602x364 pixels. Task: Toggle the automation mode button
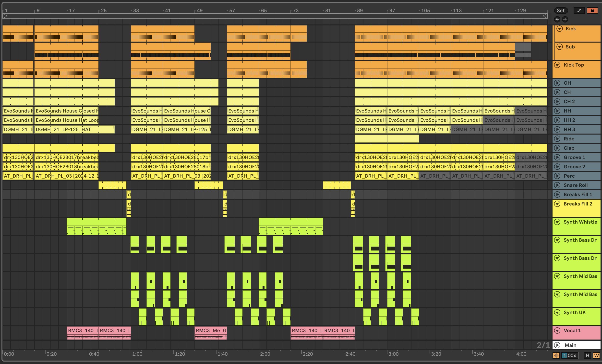point(579,11)
